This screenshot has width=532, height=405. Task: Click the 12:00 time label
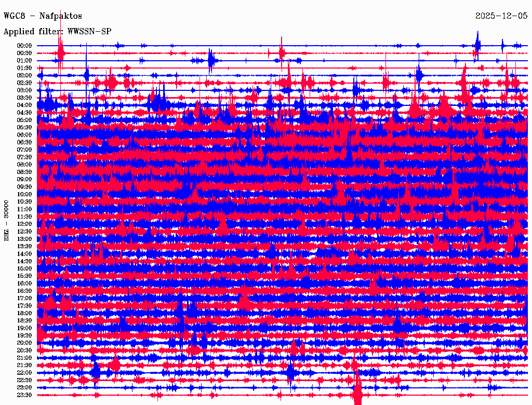24,224
